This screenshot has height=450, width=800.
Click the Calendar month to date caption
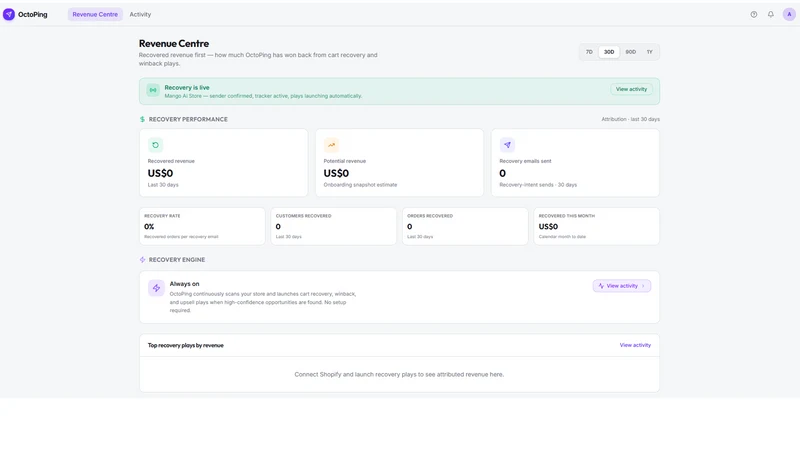pos(562,237)
